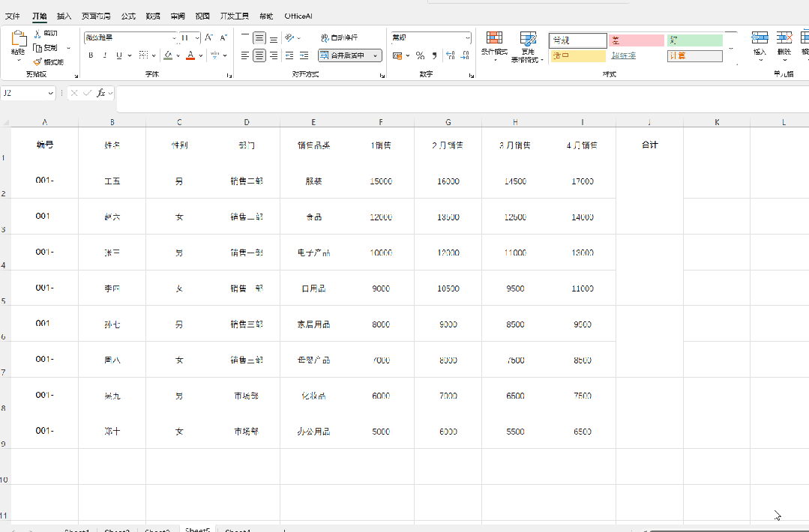The image size is (809, 532).
Task: Toggle italic formatting
Action: pos(105,55)
